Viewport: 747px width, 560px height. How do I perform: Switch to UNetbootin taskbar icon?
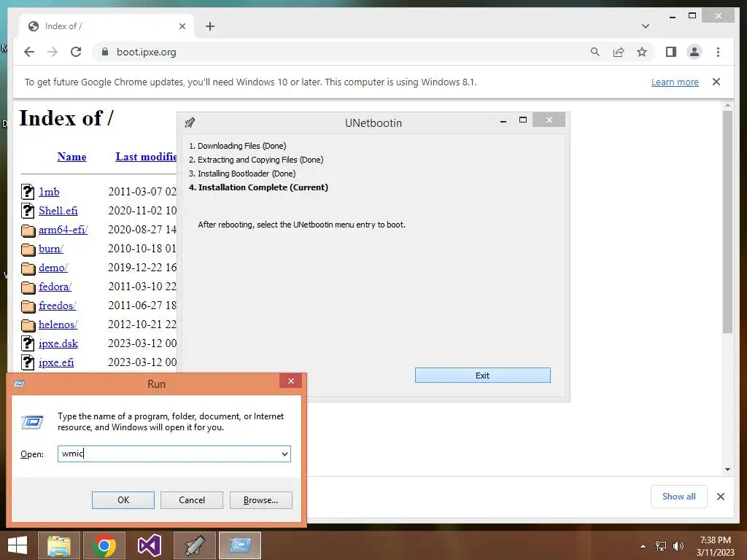tap(194, 545)
